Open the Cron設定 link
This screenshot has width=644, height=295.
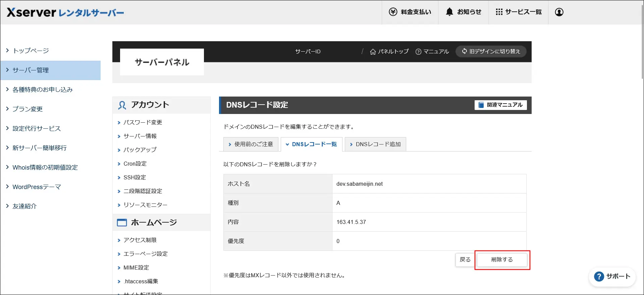click(x=135, y=164)
